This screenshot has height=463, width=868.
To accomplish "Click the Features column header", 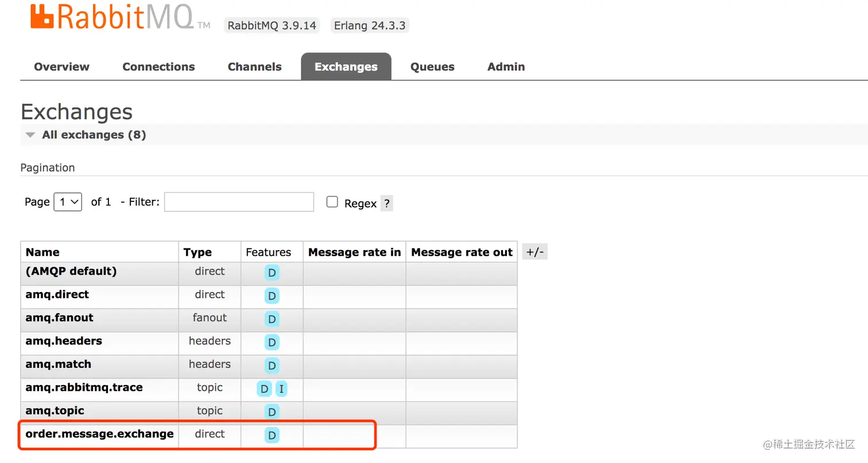I will tap(268, 252).
